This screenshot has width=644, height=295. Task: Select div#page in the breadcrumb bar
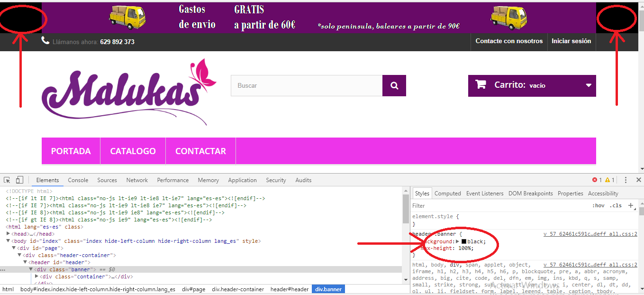coord(193,289)
